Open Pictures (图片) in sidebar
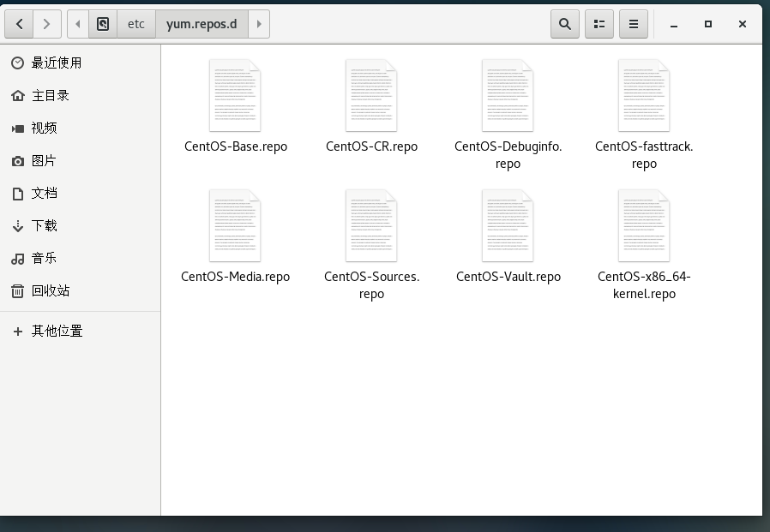The image size is (770, 532). (x=81, y=160)
